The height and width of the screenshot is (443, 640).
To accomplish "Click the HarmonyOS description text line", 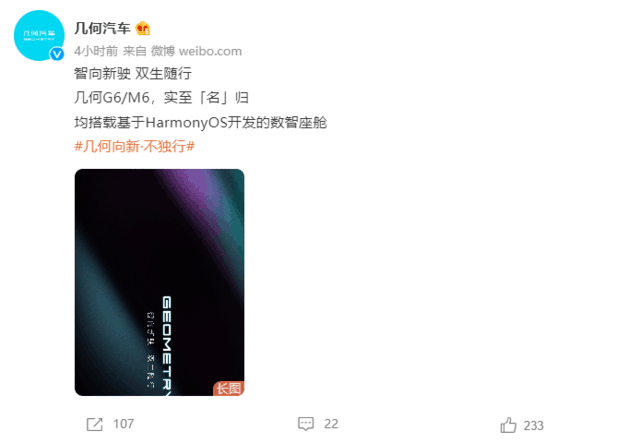I will (x=200, y=122).
